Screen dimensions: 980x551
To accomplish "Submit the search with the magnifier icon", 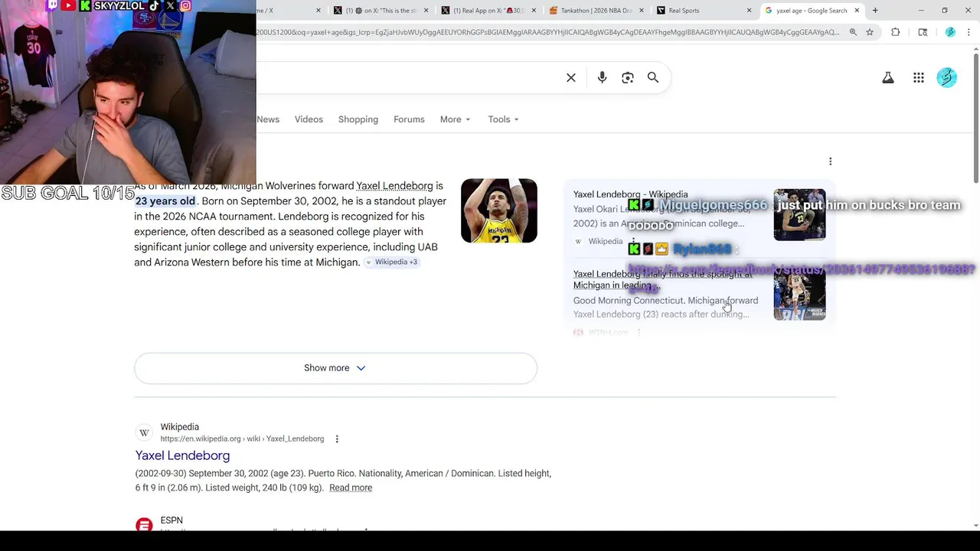I will (653, 77).
